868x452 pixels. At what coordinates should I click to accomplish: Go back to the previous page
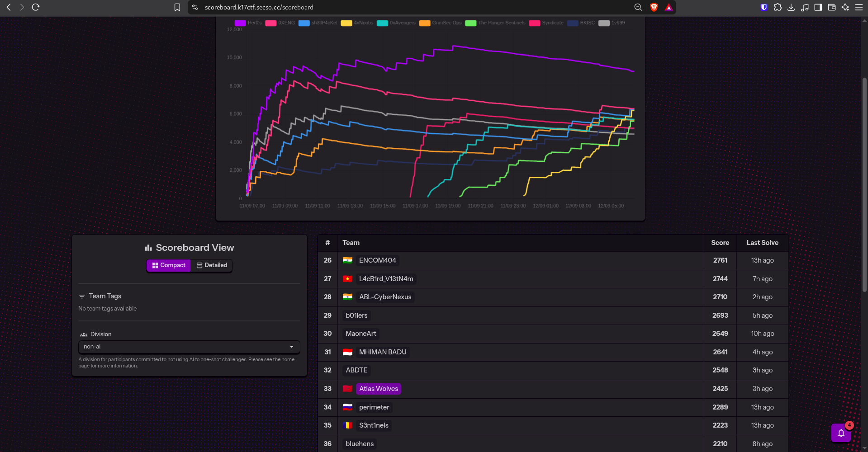(x=9, y=7)
